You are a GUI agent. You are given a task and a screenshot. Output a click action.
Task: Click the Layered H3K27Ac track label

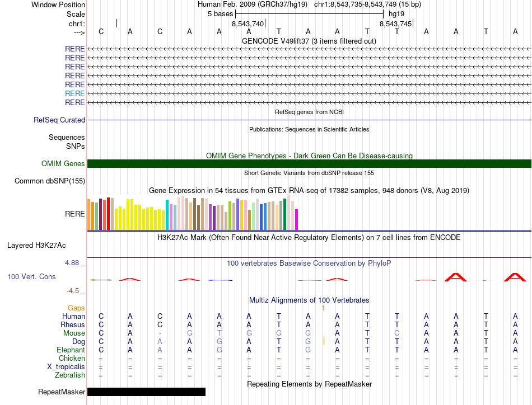tap(36, 246)
